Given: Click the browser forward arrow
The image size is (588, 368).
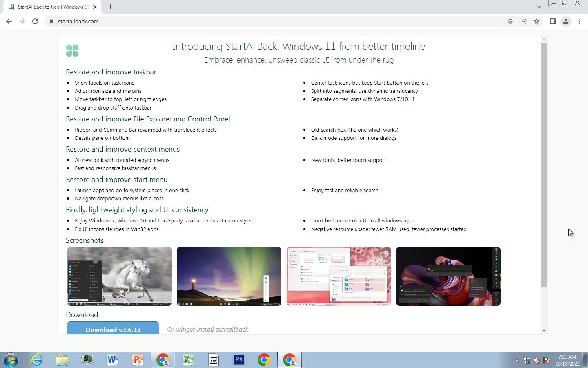Looking at the screenshot, I should (x=22, y=21).
